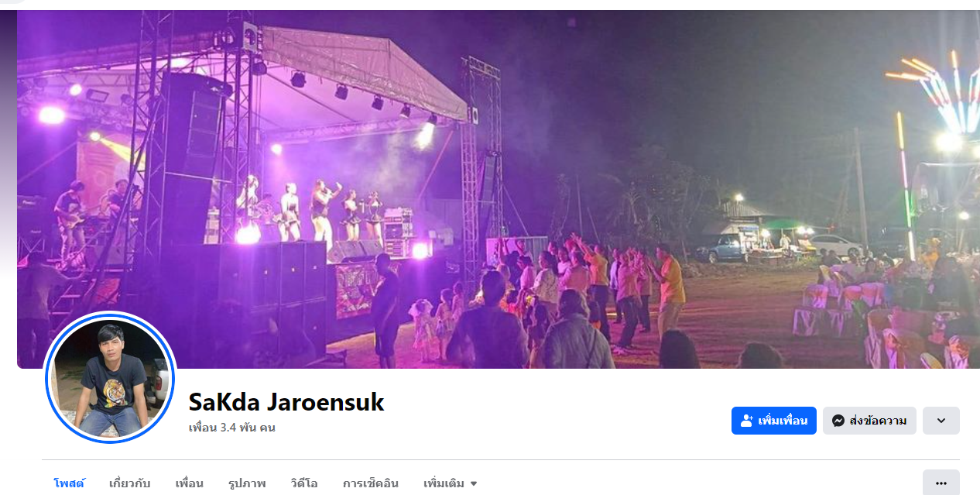Click the small caret arrow after เพิ่มเติม
The height and width of the screenshot is (495, 980).
click(x=474, y=484)
